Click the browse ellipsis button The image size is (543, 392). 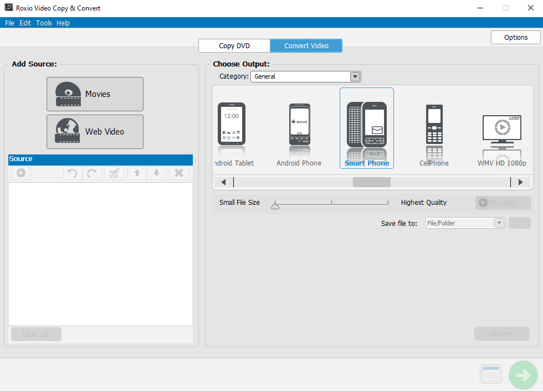520,223
